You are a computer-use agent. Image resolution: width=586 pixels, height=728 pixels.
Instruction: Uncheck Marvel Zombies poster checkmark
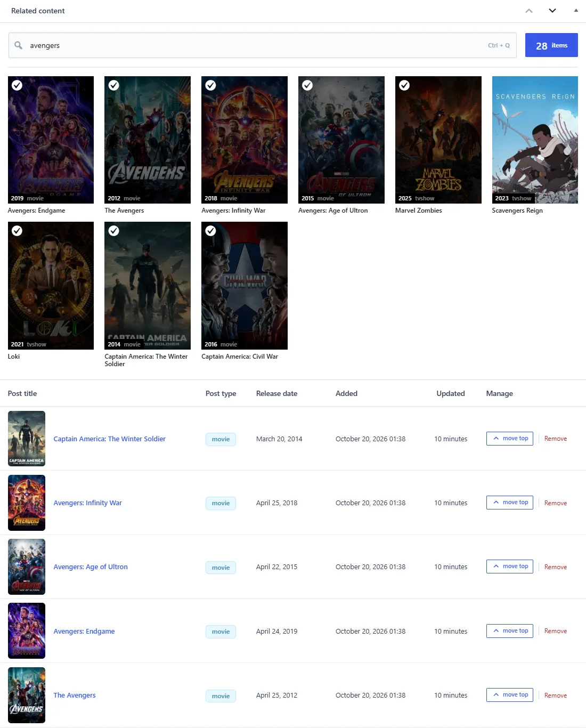(x=405, y=85)
